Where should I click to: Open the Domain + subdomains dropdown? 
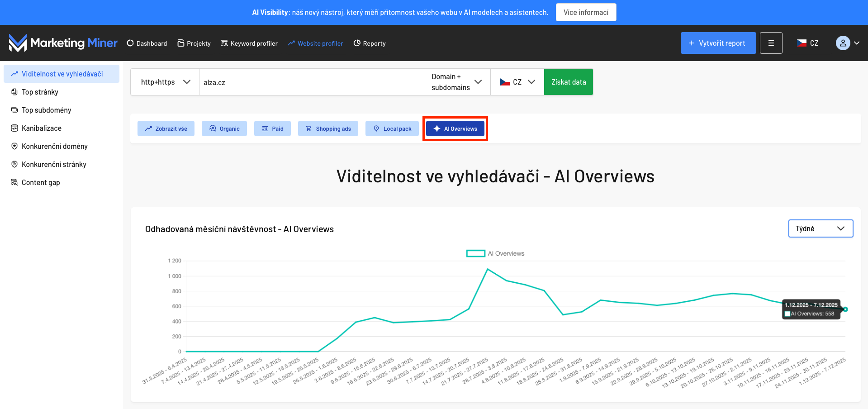coord(457,82)
